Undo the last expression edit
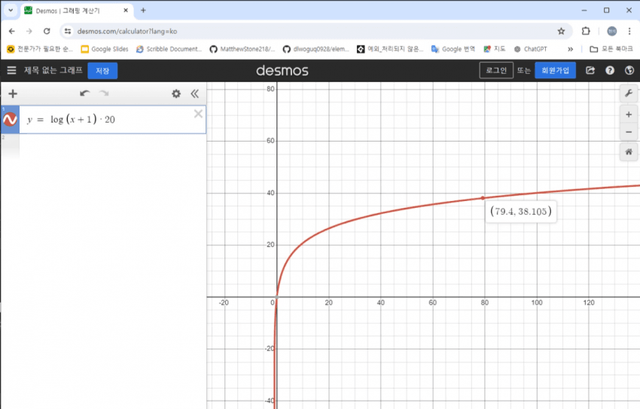The height and width of the screenshot is (409, 640). pos(85,93)
